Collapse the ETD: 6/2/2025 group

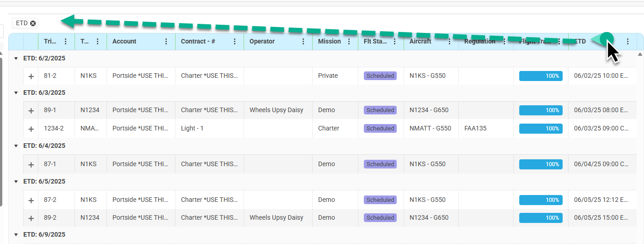point(16,59)
